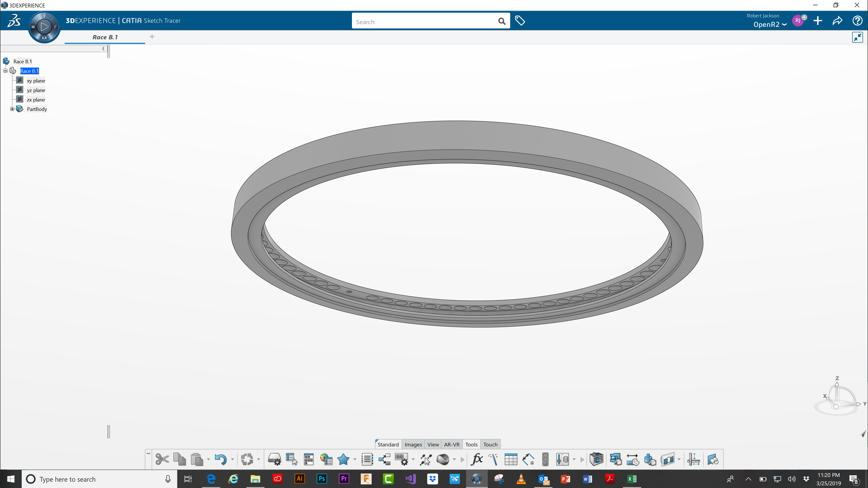Open the Update dropdown arrow
Image resolution: width=868 pixels, height=488 pixels.
click(258, 459)
